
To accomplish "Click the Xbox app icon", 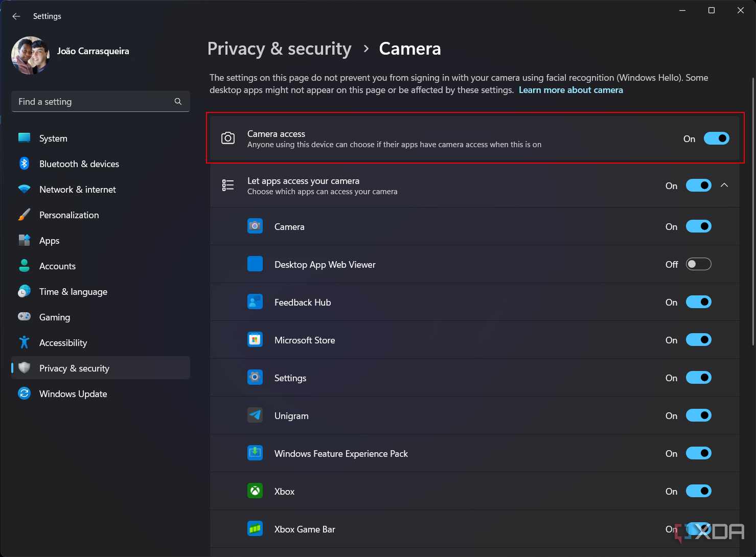I will 255,491.
